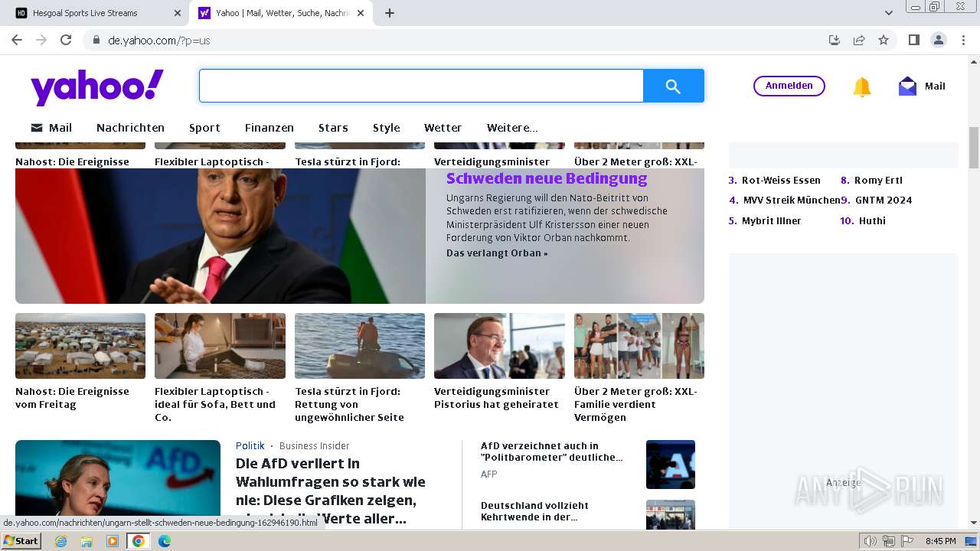Click the blue search magnifier button
This screenshot has width=980, height=551.
(x=673, y=86)
